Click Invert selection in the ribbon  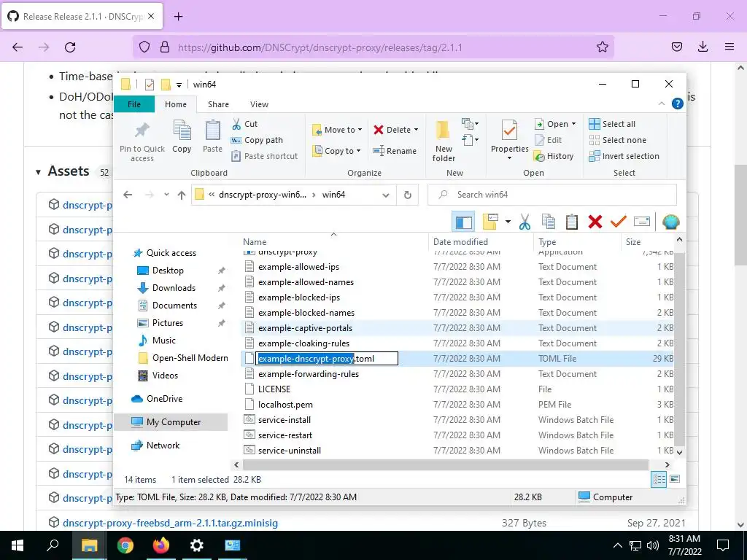(624, 156)
